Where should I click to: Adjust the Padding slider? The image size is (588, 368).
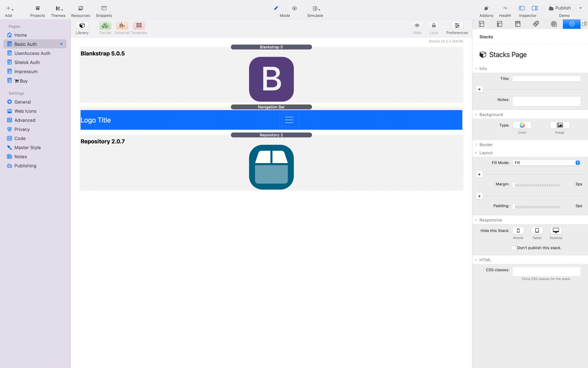[x=537, y=207]
